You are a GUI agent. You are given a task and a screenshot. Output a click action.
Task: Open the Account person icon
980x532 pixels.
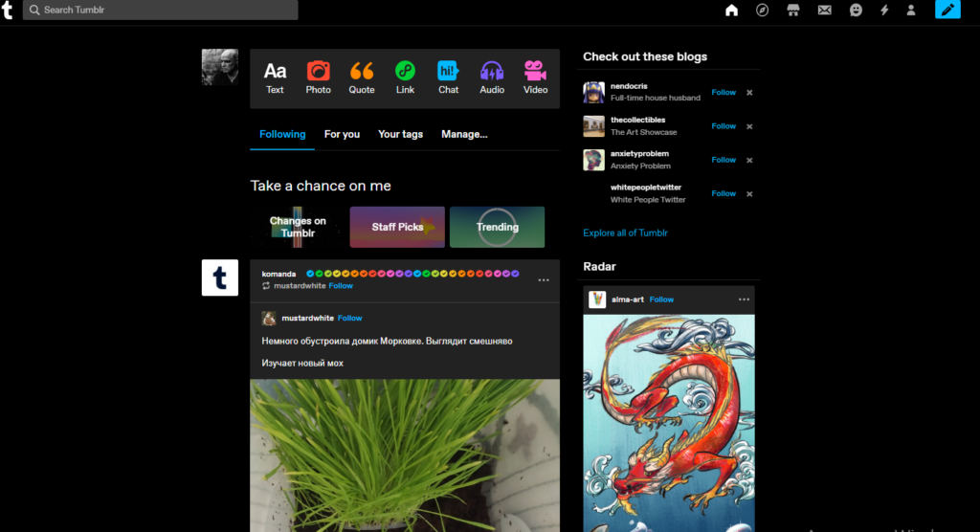[x=911, y=10]
